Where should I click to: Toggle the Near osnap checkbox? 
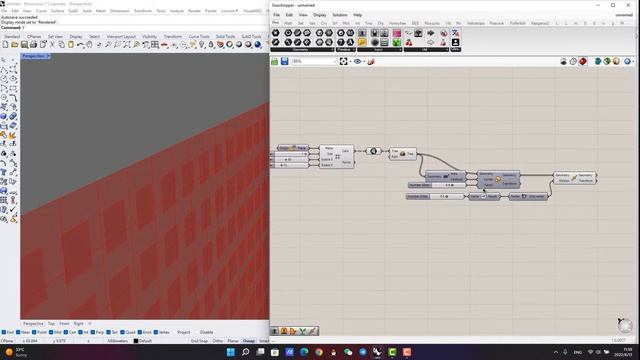tap(18, 332)
